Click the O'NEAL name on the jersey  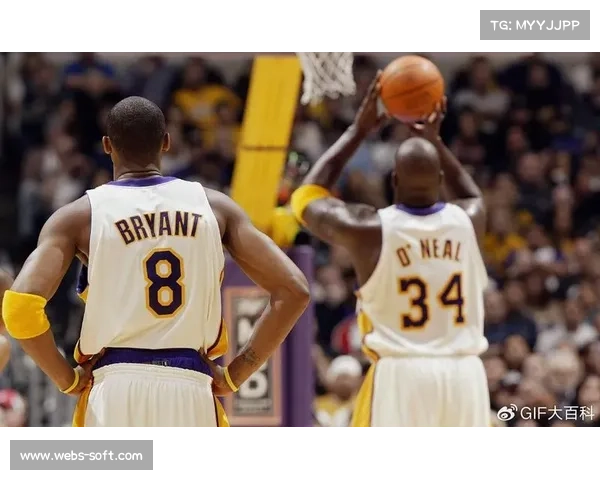(429, 253)
